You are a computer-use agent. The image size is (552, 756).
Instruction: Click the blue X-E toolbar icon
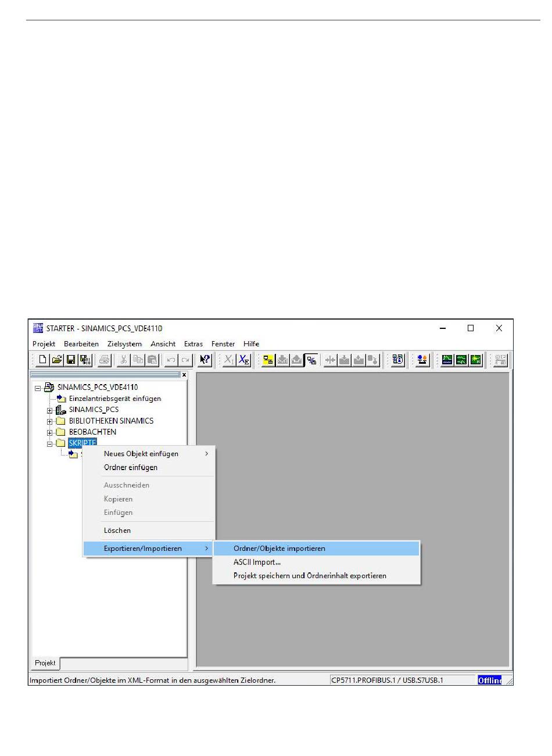(x=244, y=360)
